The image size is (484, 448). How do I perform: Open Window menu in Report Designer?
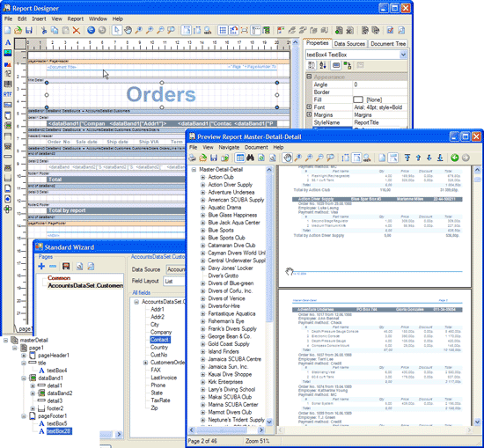pos(98,18)
